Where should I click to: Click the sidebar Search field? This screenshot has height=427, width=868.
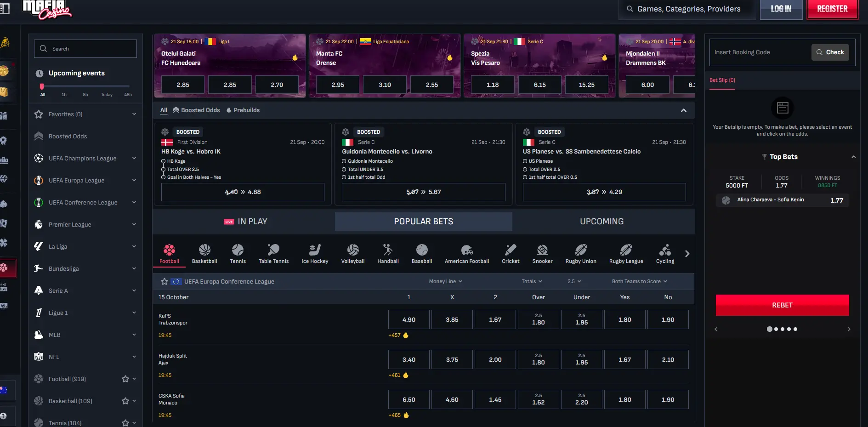[x=85, y=49]
